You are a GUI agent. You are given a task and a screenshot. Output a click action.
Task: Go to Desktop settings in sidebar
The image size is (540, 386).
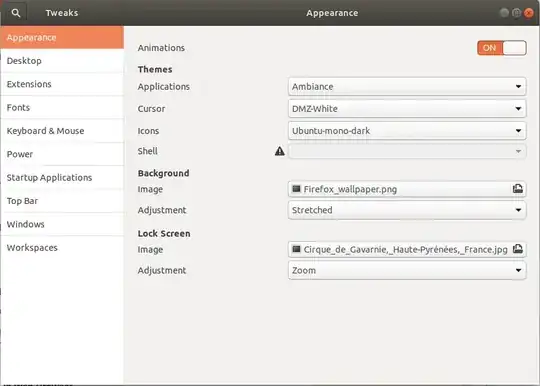point(62,61)
